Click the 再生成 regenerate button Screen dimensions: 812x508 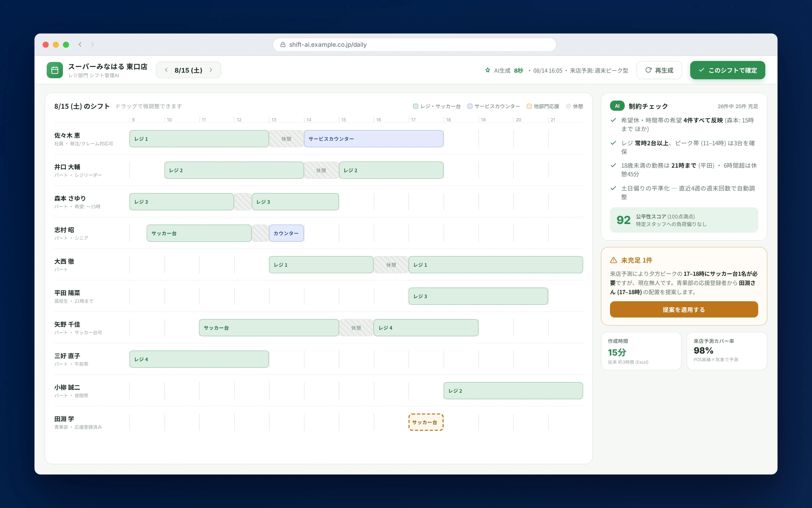click(659, 70)
